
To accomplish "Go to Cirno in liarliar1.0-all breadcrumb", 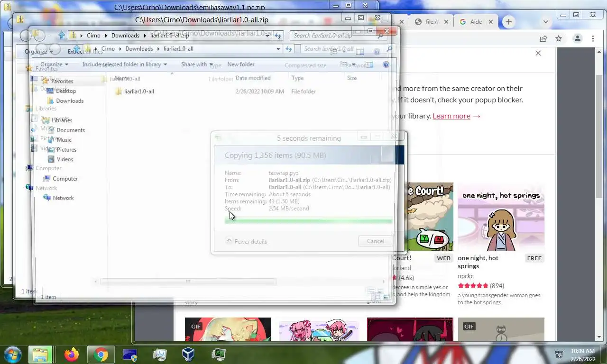I will pyautogui.click(x=108, y=49).
